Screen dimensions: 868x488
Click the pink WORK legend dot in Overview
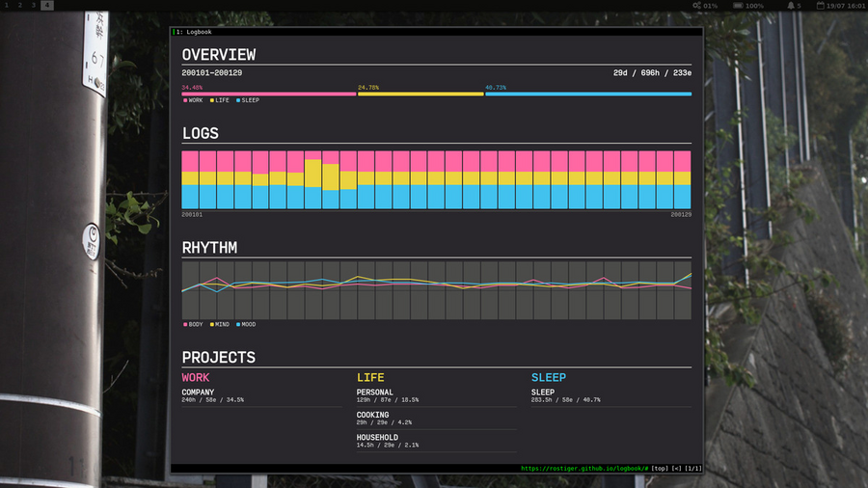pos(185,100)
